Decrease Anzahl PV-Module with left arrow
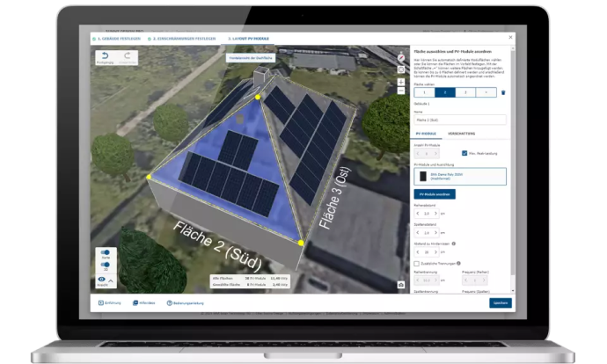Viewport: 607px width, 364px height. tap(418, 154)
